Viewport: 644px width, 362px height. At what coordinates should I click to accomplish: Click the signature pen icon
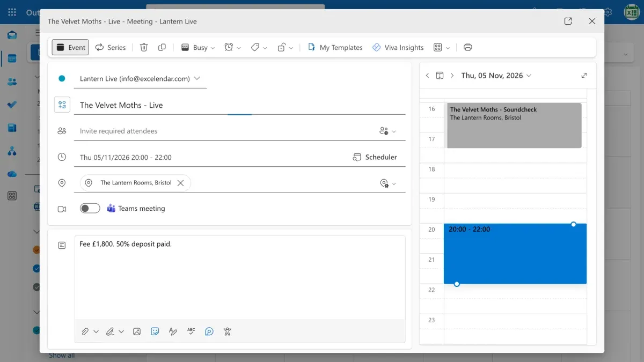(x=110, y=331)
